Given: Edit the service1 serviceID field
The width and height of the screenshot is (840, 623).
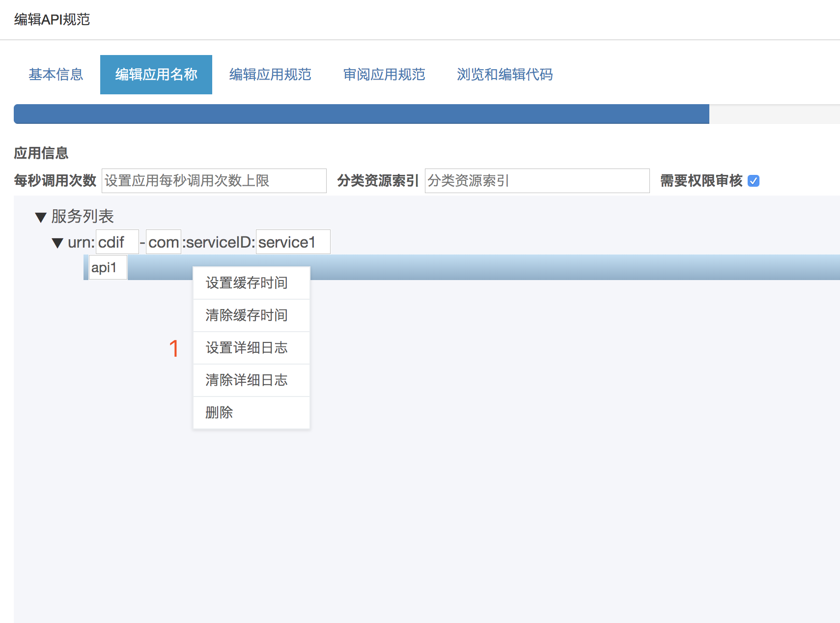Looking at the screenshot, I should [x=293, y=242].
